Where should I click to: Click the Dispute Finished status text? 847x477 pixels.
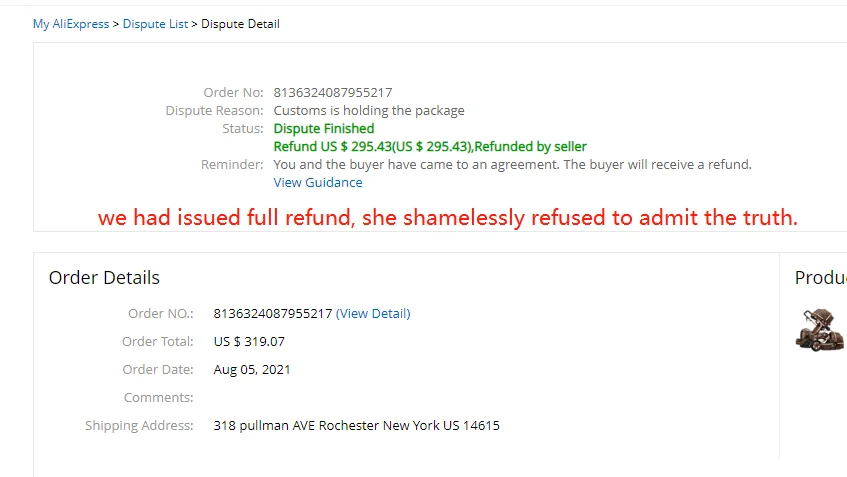pyautogui.click(x=324, y=129)
